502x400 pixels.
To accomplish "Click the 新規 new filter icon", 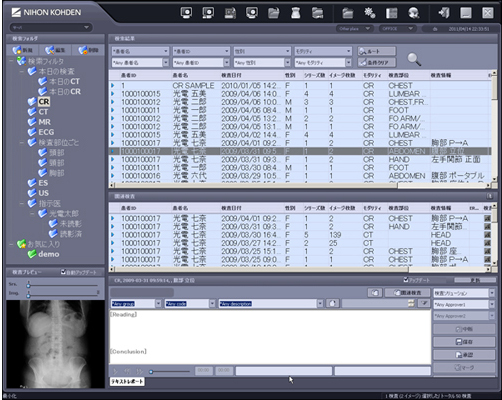I will click(22, 50).
